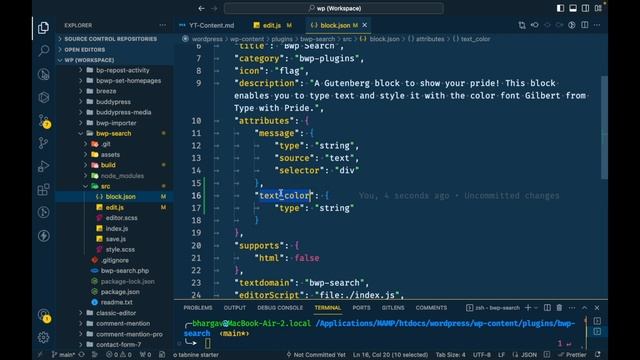Open terminal panel ellipsis menu

pyautogui.click(x=572, y=308)
